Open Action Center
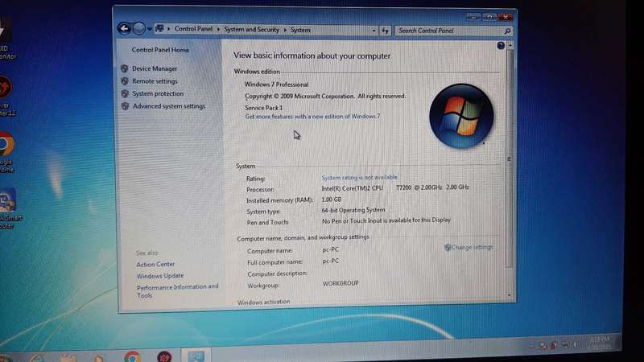 155,265
